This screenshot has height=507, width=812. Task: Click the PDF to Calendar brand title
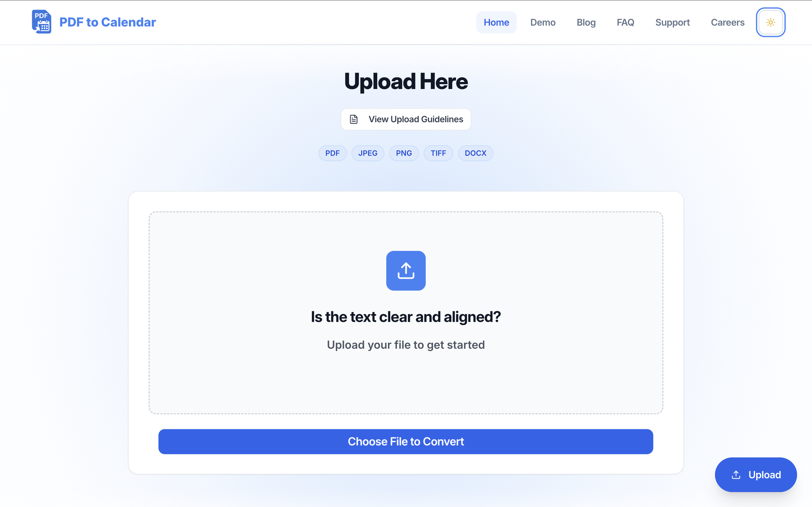[x=107, y=22]
